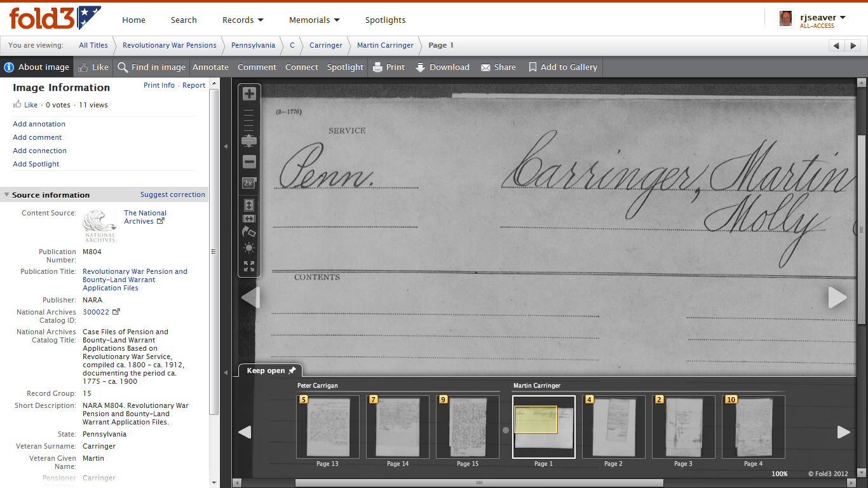Open the National Archives Catalog ID 300022 link
868x488 pixels.
[97, 311]
